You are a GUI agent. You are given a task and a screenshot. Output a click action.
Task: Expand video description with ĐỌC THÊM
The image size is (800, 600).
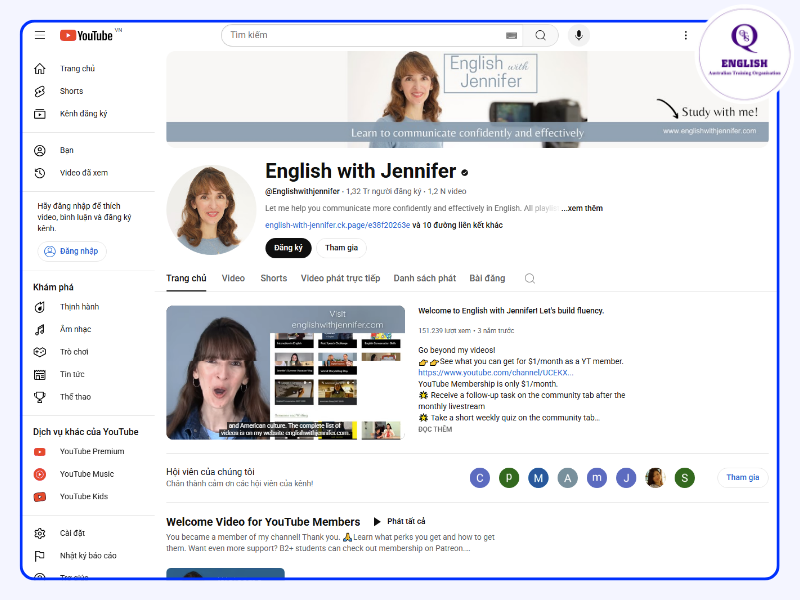435,430
